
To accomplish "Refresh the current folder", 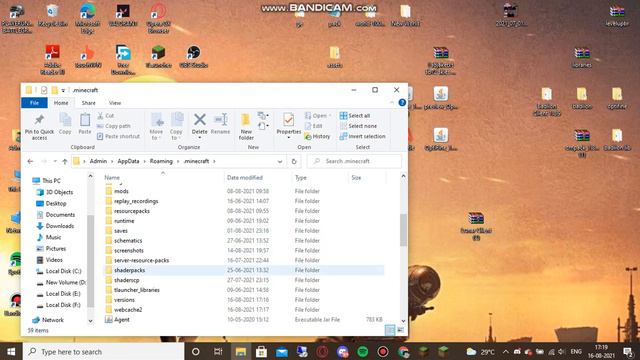I will 294,161.
